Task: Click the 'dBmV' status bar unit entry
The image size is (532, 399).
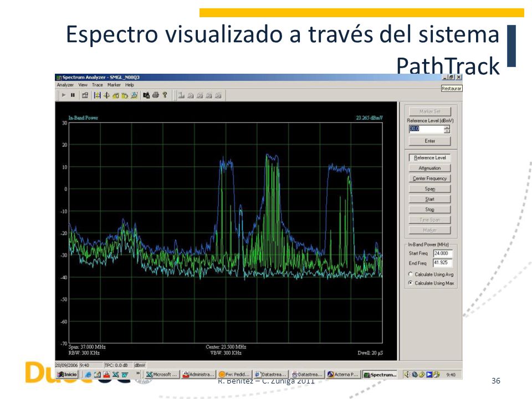Action: [x=140, y=365]
